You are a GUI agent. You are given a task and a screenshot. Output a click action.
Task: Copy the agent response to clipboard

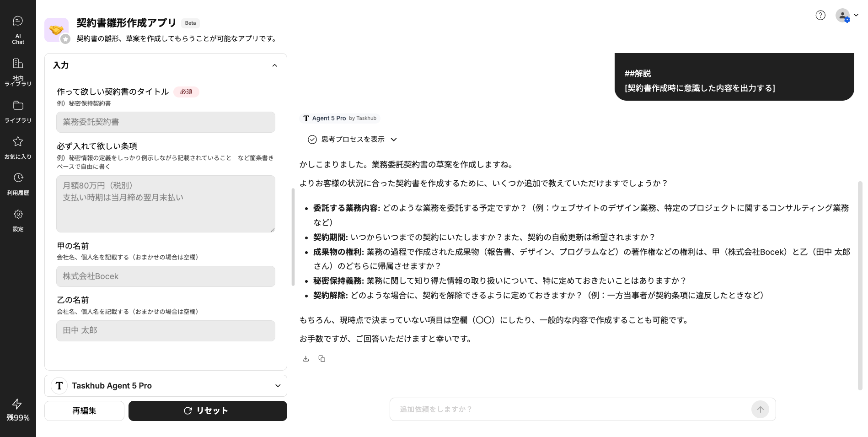[x=322, y=359]
